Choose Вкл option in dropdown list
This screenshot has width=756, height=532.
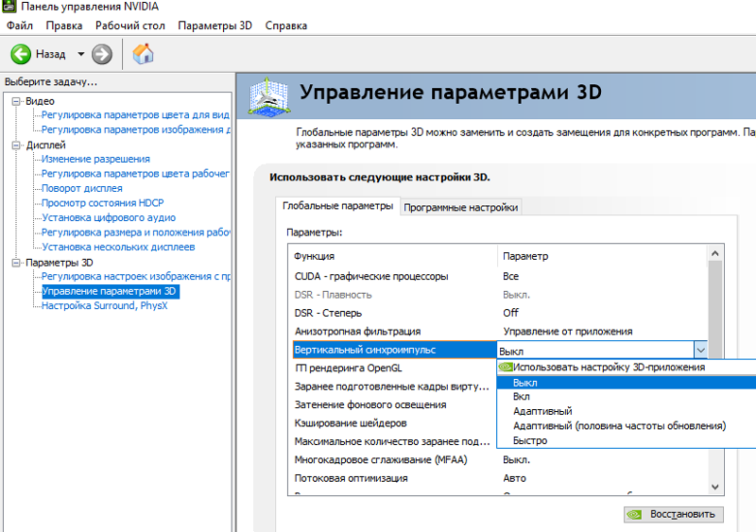[626, 397]
